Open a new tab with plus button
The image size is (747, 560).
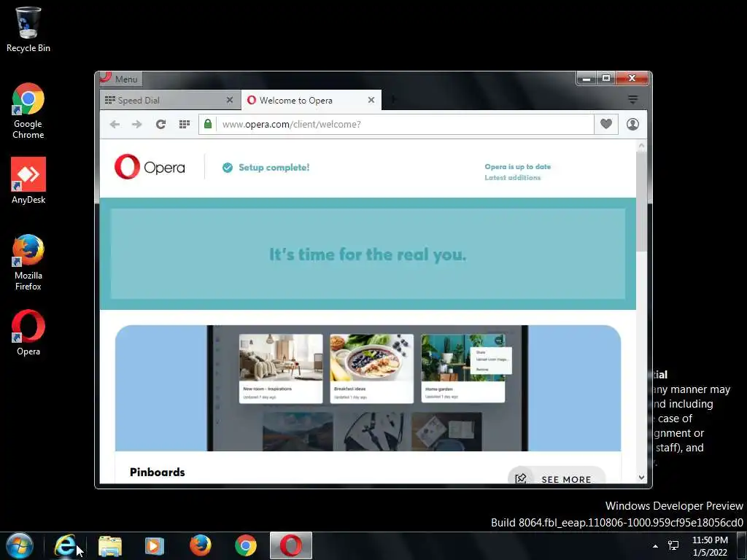pyautogui.click(x=393, y=99)
